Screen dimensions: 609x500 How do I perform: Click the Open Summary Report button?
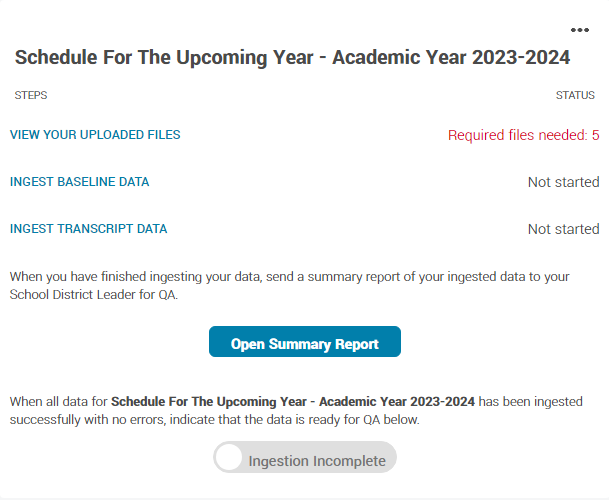coord(304,343)
